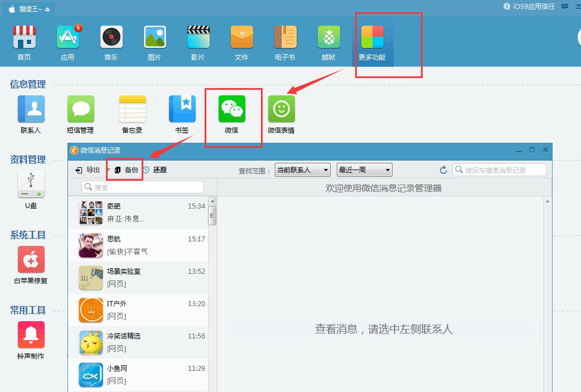The height and width of the screenshot is (392, 581).
Task: Open the 应用 apps section
Action: (68, 42)
